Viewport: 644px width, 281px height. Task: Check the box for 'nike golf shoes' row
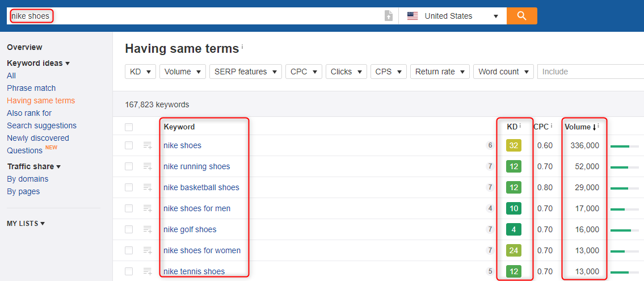point(129,229)
